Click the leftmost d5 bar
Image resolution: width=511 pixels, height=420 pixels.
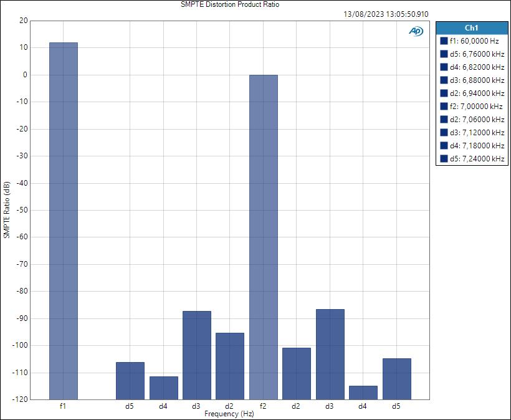point(130,381)
